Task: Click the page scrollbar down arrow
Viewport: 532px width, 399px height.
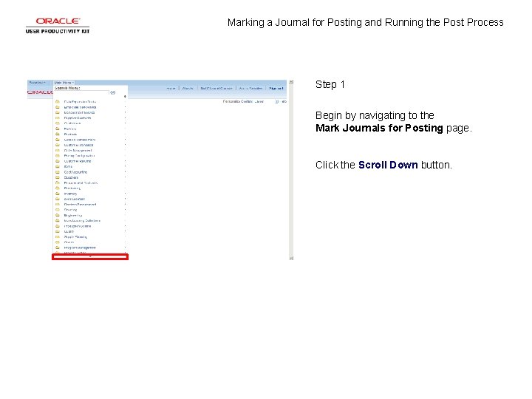Action: (291, 258)
